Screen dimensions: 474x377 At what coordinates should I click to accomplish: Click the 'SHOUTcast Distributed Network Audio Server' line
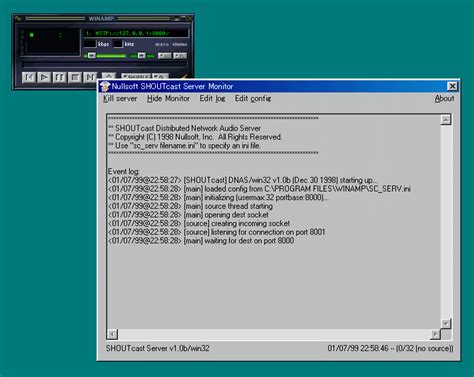[184, 128]
